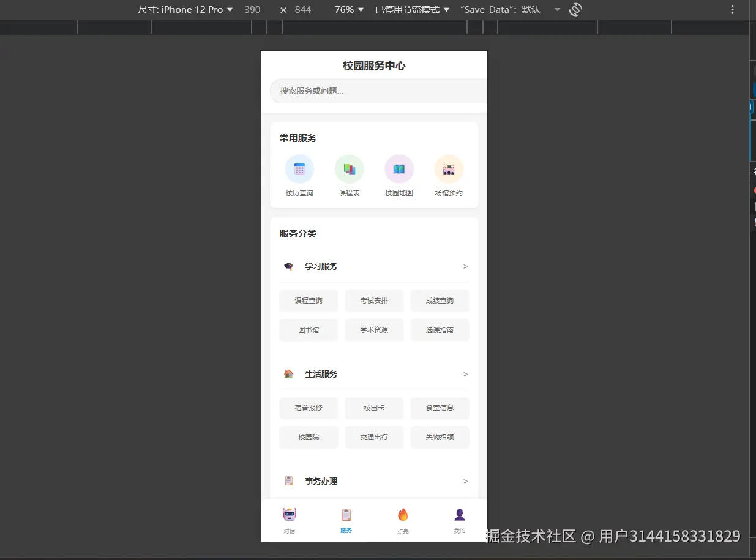Click the viewport width field showing 390
This screenshot has width=756, height=560.
[252, 9]
